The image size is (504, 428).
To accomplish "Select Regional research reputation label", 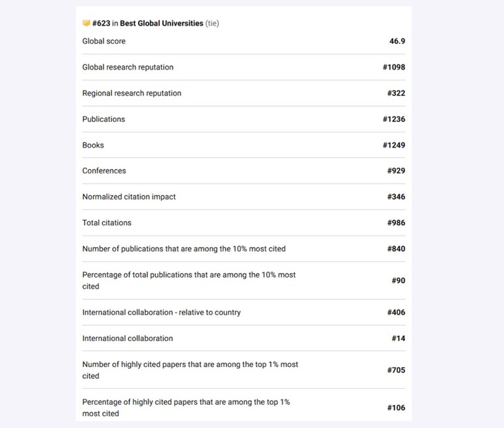I will tap(132, 93).
